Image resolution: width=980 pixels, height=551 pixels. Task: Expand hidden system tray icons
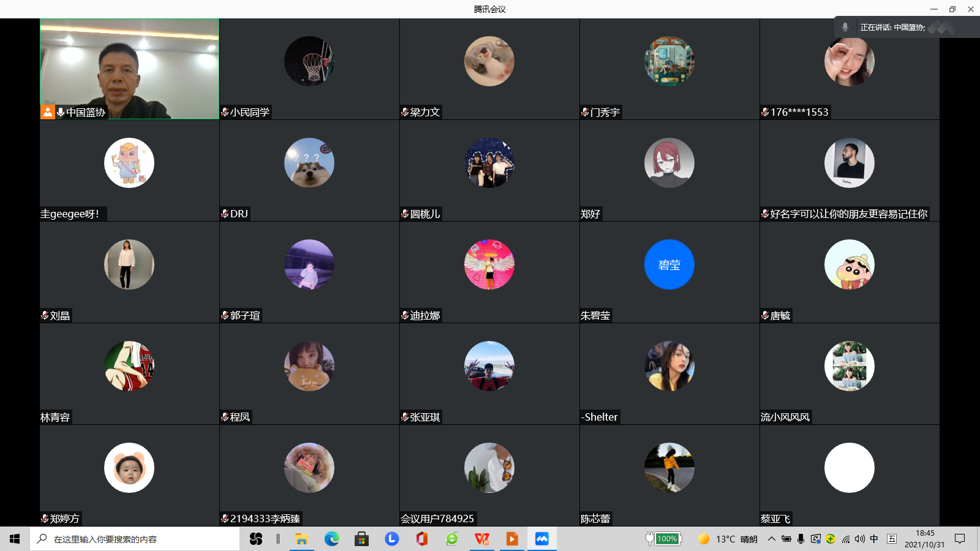(x=771, y=539)
